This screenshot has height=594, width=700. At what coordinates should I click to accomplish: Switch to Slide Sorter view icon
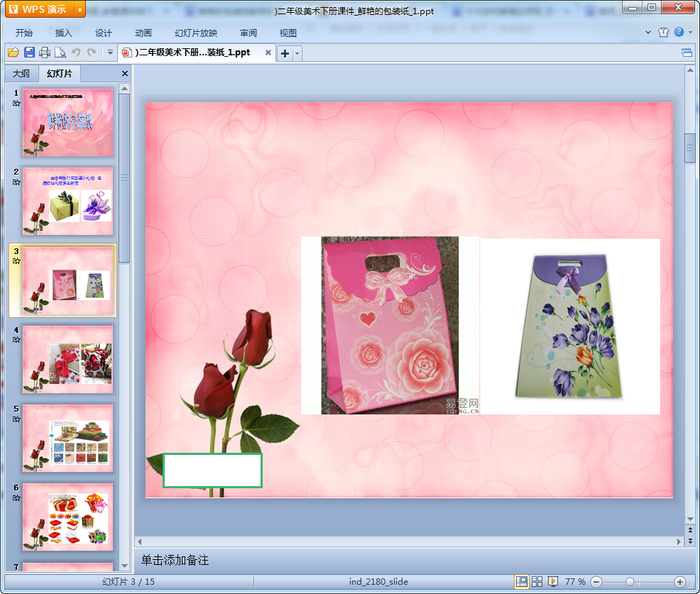[x=537, y=581]
